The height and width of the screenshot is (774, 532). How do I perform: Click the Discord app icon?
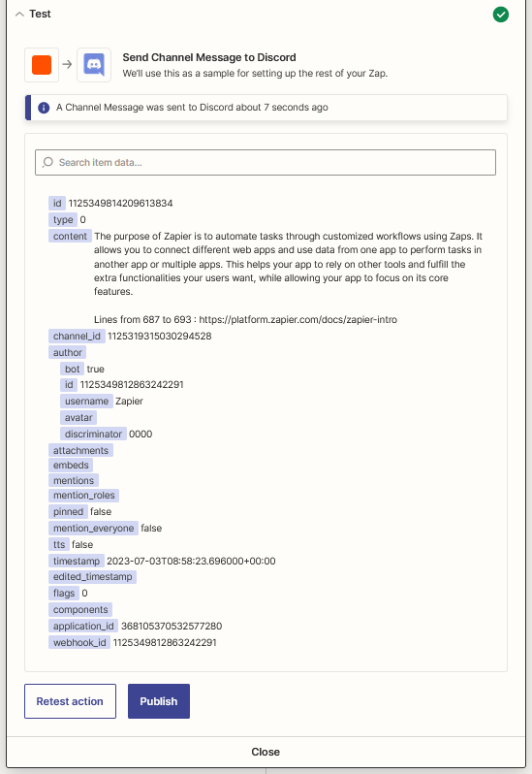click(94, 65)
